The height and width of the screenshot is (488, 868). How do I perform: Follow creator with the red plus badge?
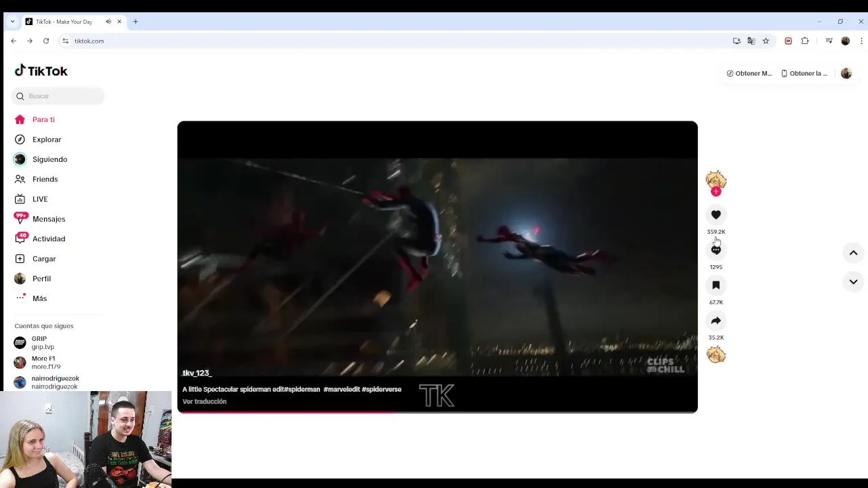[715, 192]
